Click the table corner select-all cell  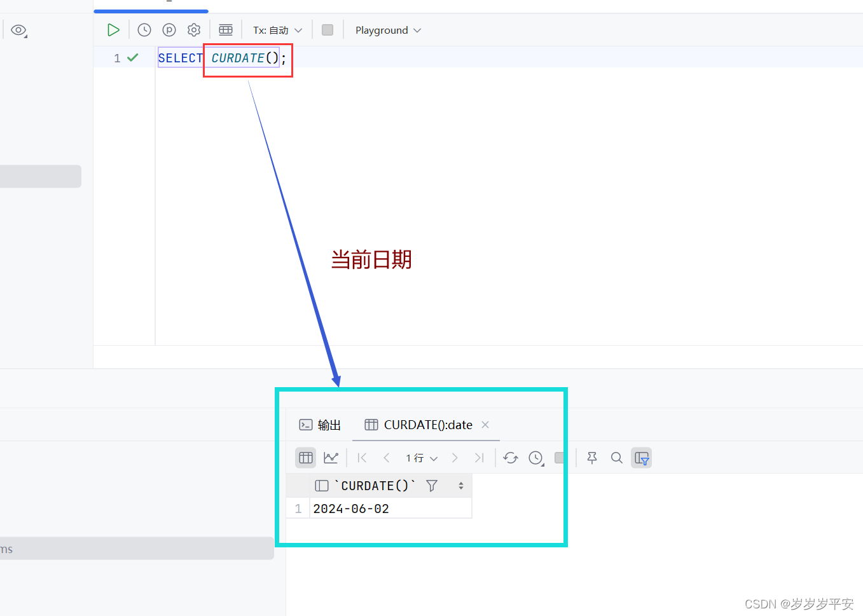click(298, 486)
